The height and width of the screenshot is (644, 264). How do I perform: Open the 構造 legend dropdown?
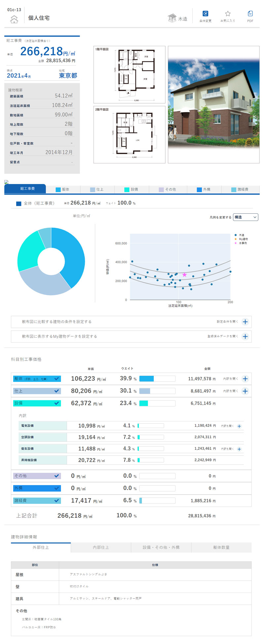(x=246, y=217)
